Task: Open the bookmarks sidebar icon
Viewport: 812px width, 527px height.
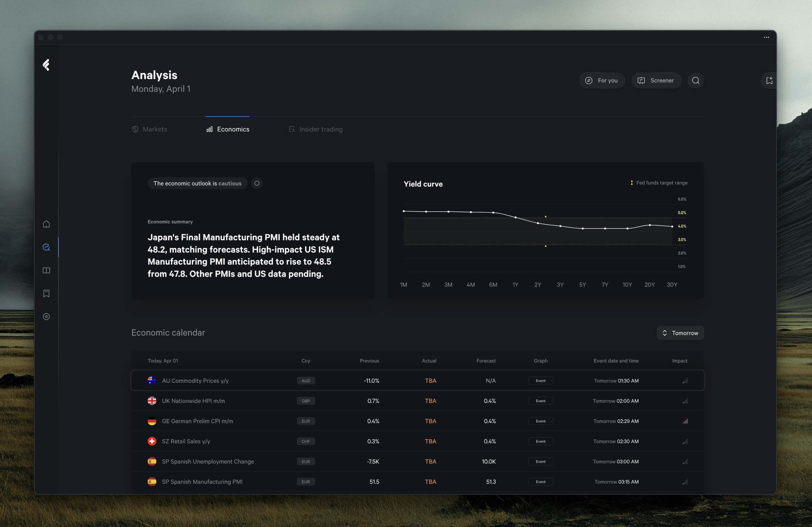Action: 47,293
